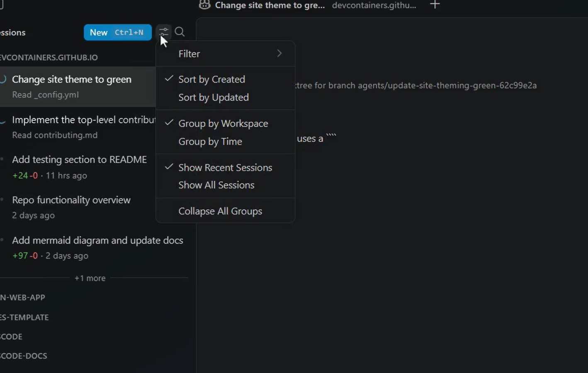
Task: Select Sort by Updated
Action: click(225, 97)
